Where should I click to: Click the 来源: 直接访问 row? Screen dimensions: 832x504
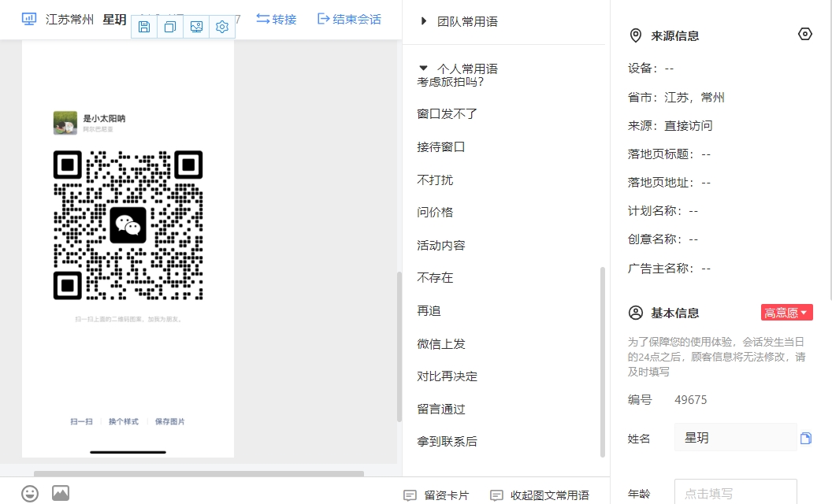(670, 126)
